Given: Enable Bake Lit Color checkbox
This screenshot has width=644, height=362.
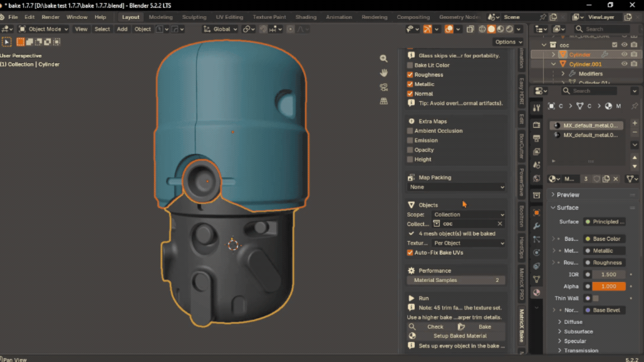Looking at the screenshot, I should click(410, 65).
